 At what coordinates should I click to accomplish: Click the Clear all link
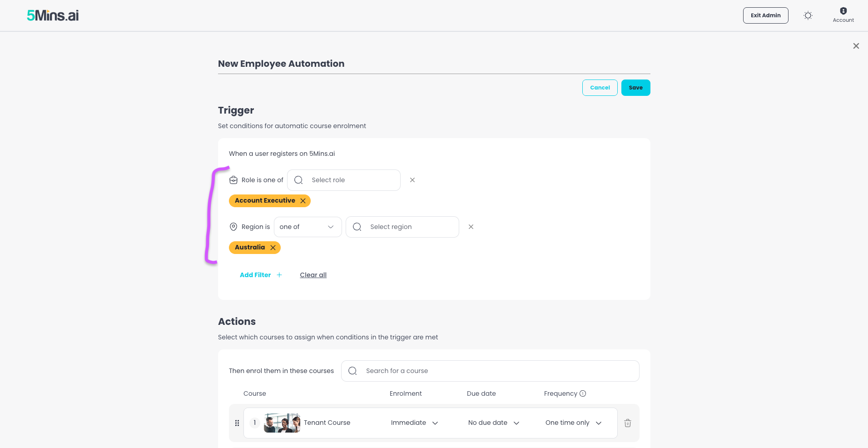tap(313, 275)
